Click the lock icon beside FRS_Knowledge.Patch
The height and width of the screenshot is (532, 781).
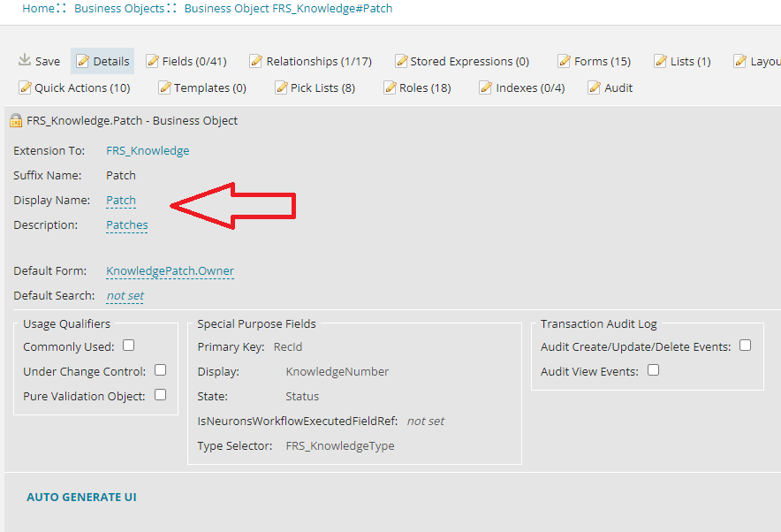(x=17, y=120)
